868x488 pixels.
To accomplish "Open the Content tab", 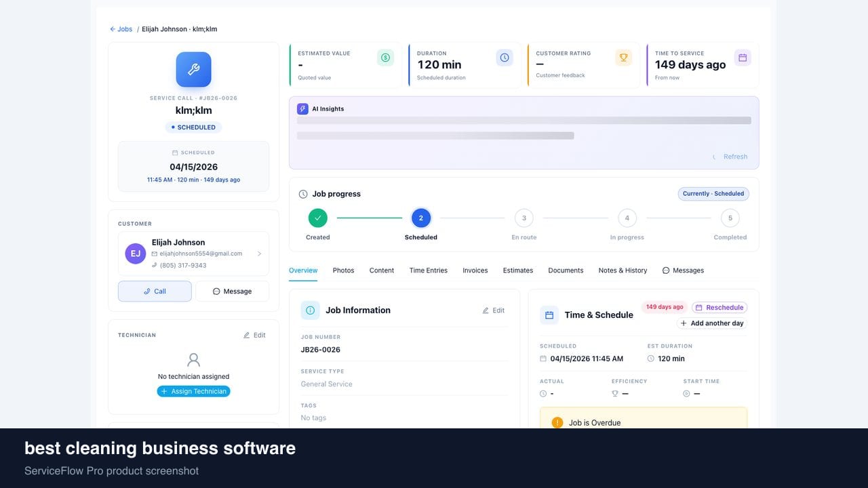I will coord(382,270).
